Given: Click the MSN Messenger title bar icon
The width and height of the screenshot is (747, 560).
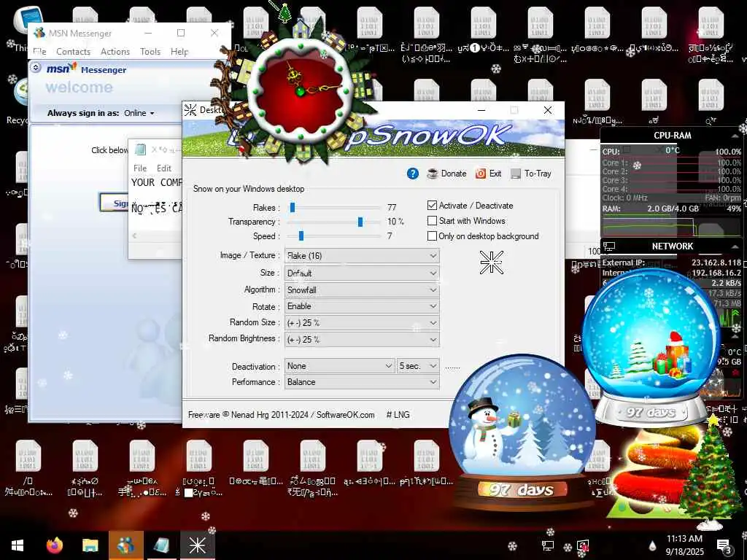Looking at the screenshot, I should pyautogui.click(x=39, y=33).
